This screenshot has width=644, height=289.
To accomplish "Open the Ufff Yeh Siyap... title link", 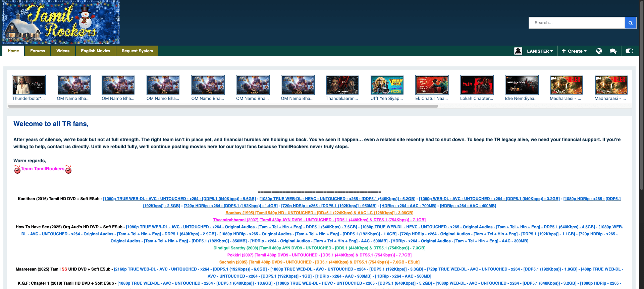I will [x=387, y=99].
